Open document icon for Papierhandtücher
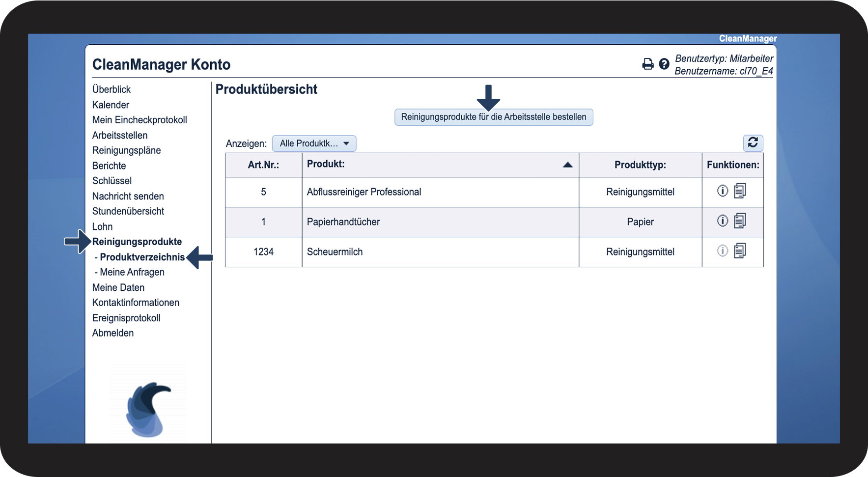 click(740, 221)
